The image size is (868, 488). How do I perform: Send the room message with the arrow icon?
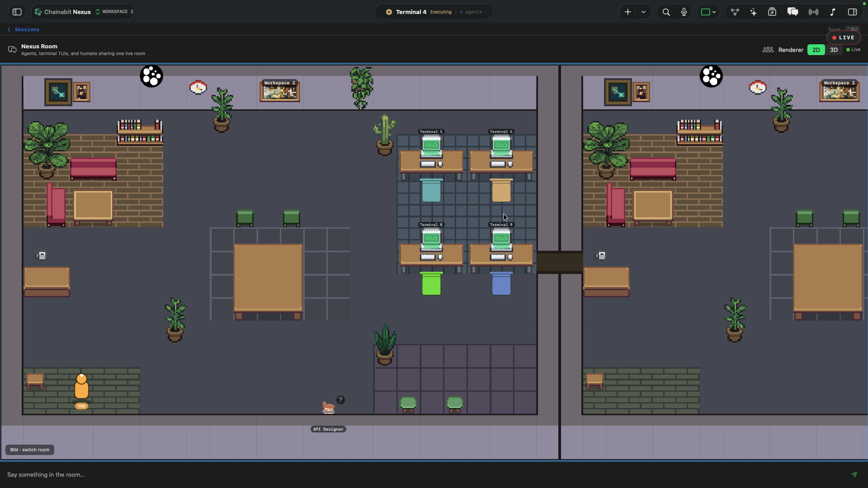click(x=854, y=474)
